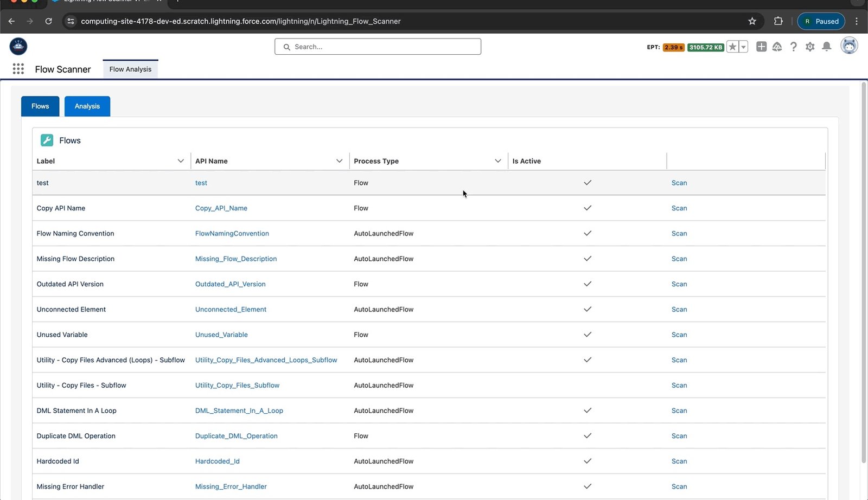This screenshot has height=500, width=868.
Task: Scan the Unused Variable flow
Action: 679,335
